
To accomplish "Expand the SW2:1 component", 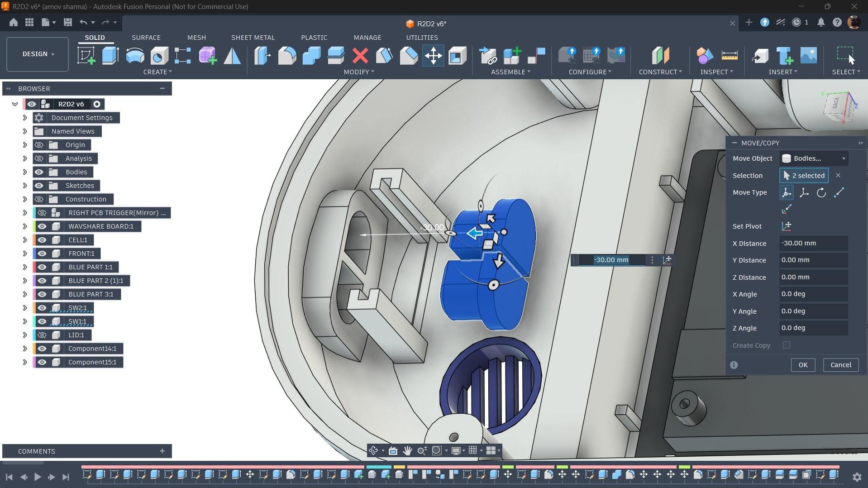I will tap(25, 308).
